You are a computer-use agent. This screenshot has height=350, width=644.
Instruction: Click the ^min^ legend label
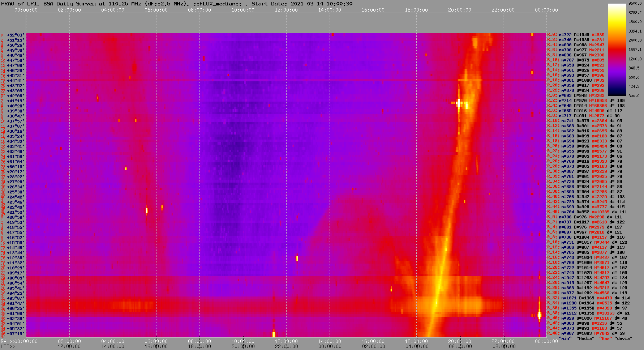(565, 339)
